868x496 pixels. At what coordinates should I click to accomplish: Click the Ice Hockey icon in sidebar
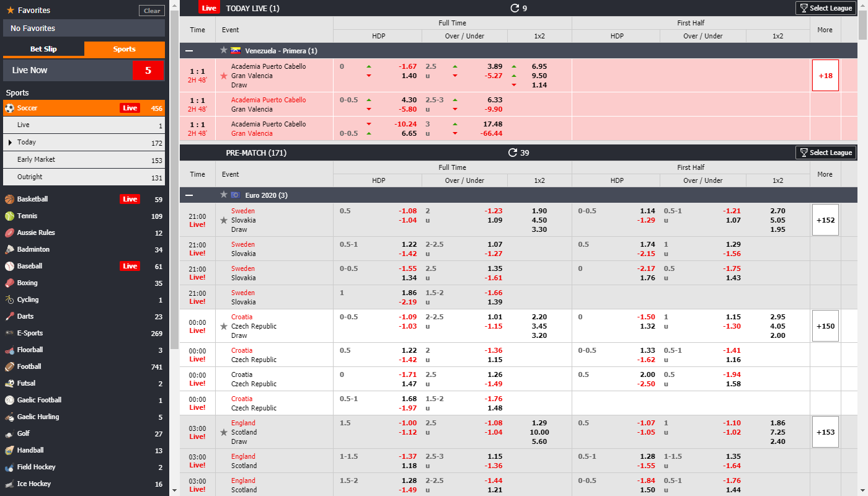pyautogui.click(x=9, y=484)
